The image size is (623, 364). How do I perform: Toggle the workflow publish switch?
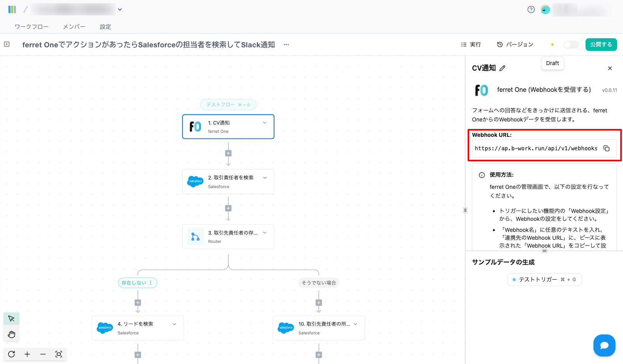coord(571,45)
